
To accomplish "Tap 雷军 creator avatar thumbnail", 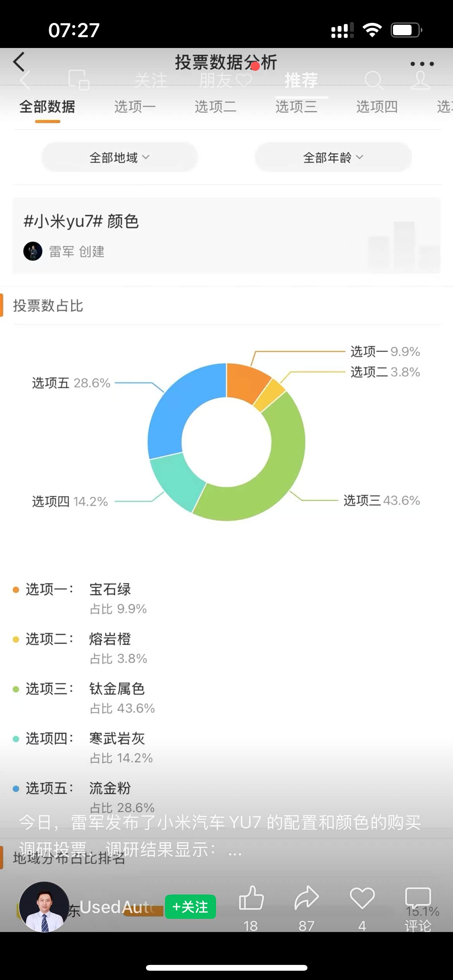I will 33,252.
